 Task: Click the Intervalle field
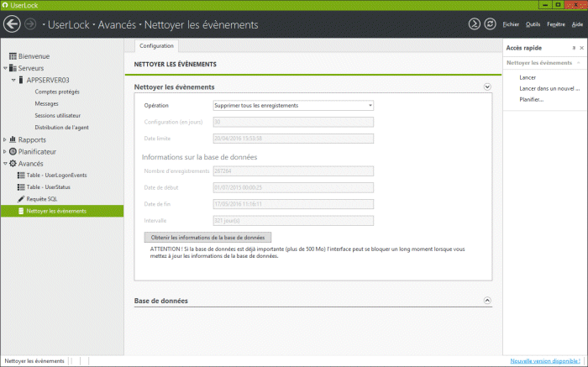[x=293, y=220]
